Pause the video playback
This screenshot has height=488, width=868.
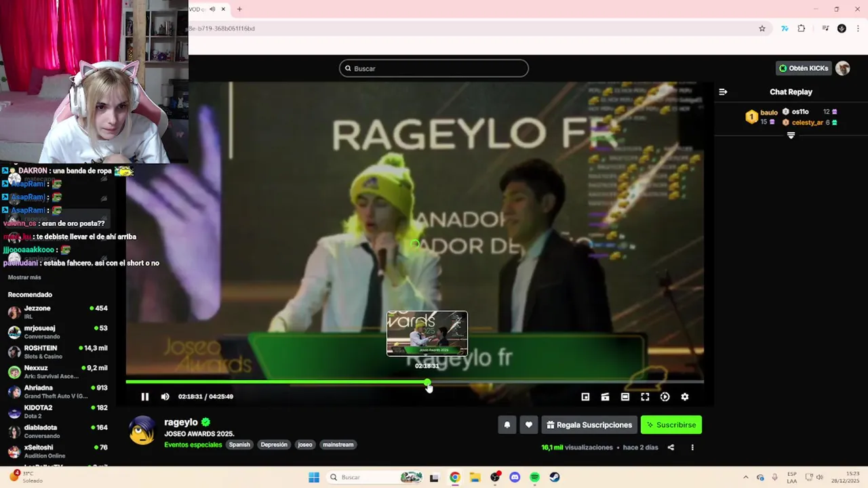[x=144, y=396]
